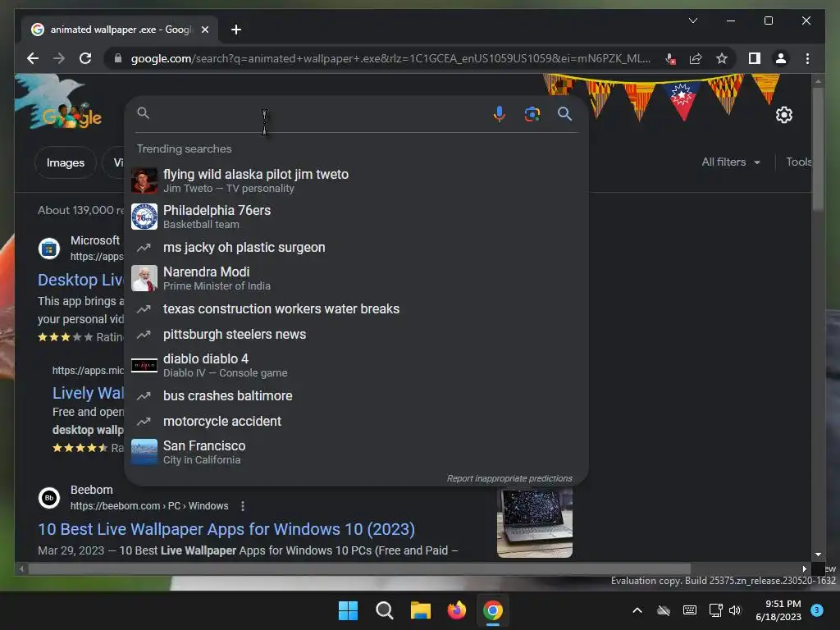Open the notifications badge
This screenshot has height=630, width=840.
(817, 610)
